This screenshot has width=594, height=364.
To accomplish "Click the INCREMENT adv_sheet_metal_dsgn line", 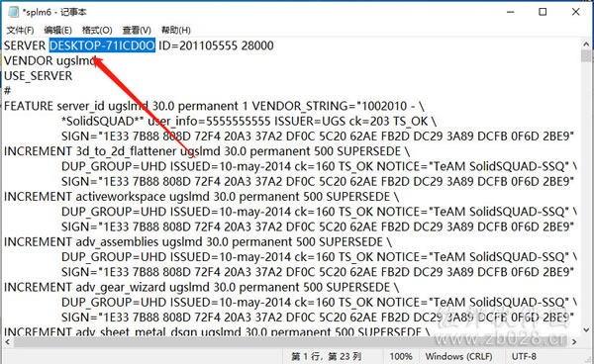I will pyautogui.click(x=217, y=331).
